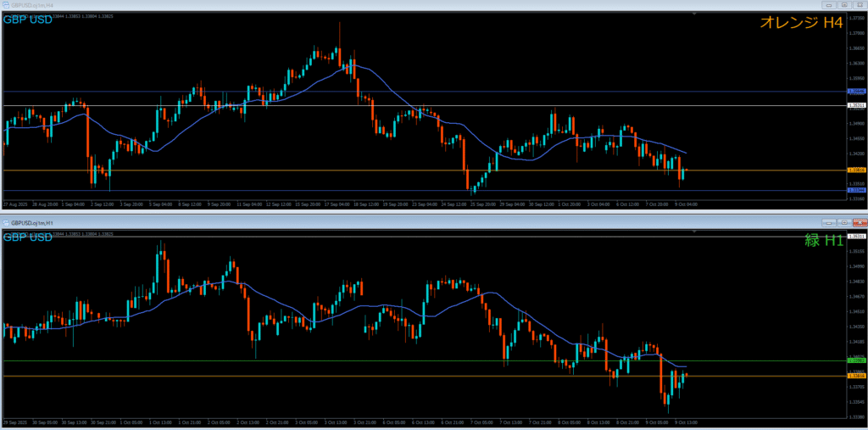This screenshot has height=430, width=868.
Task: Click the GBPUSD H4 chart window icon
Action: [5, 5]
